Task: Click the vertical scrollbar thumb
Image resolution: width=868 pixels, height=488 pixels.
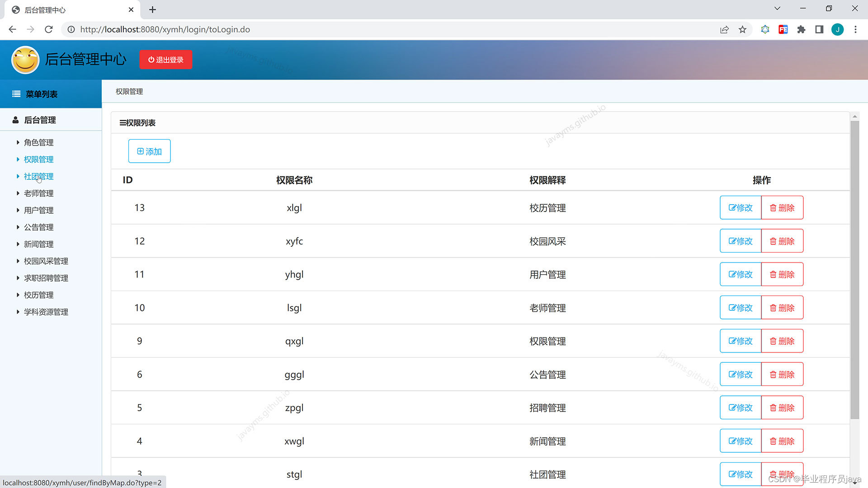Action: [x=854, y=269]
